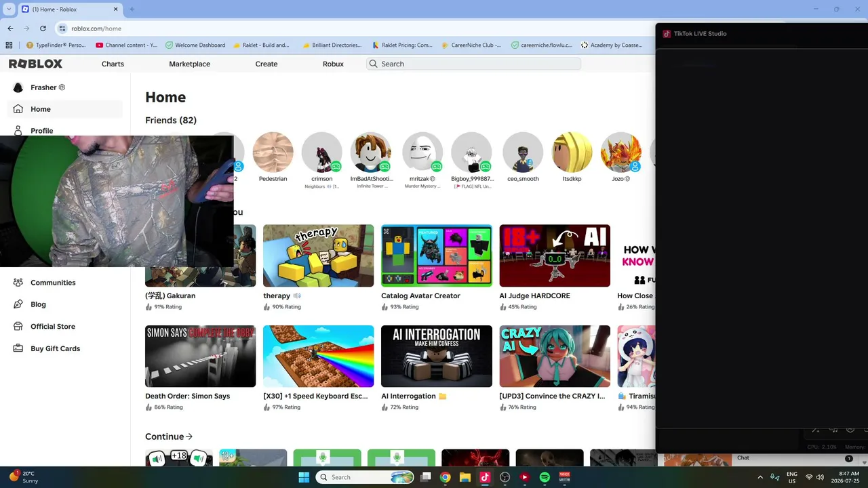
Task: Open the Official Store sidebar icon
Action: tap(18, 326)
